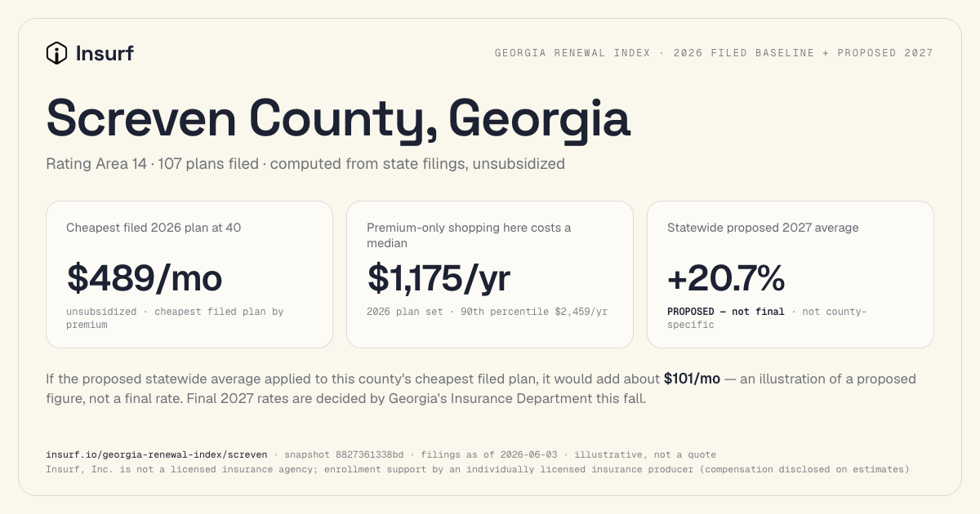
Task: Click the snapshot 8827361338bd identifier
Action: click(344, 454)
